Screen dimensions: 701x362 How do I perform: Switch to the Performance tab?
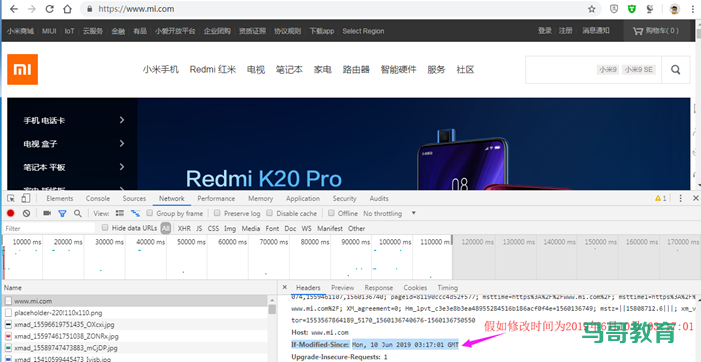(x=216, y=198)
